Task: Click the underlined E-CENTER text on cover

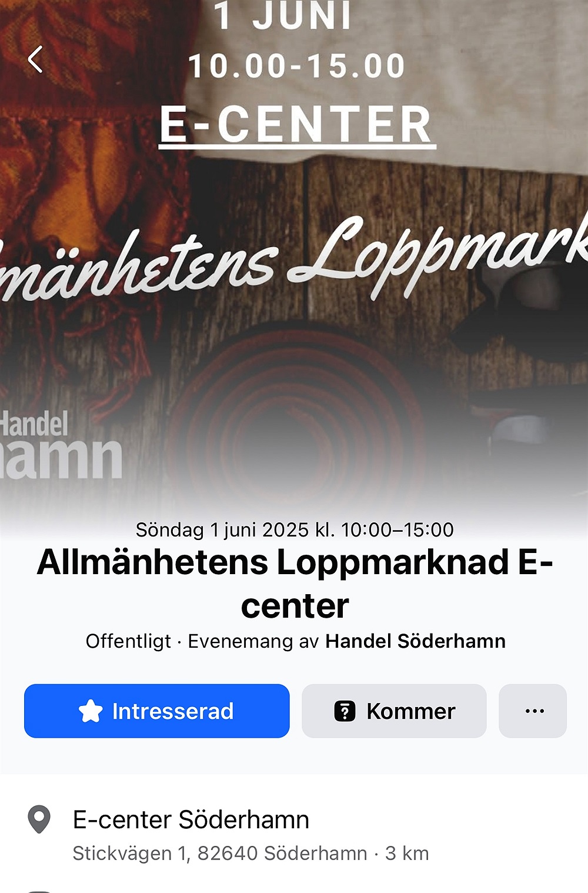Action: (296, 125)
